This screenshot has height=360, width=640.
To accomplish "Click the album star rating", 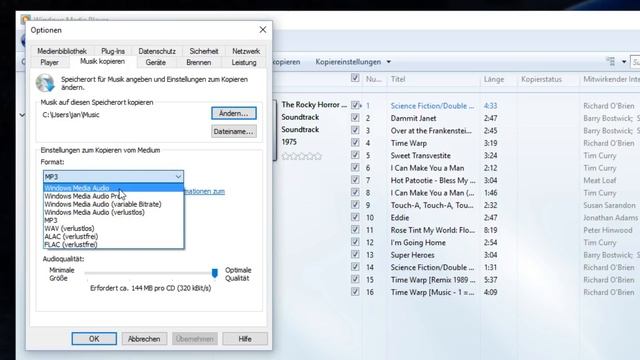I will click(302, 156).
